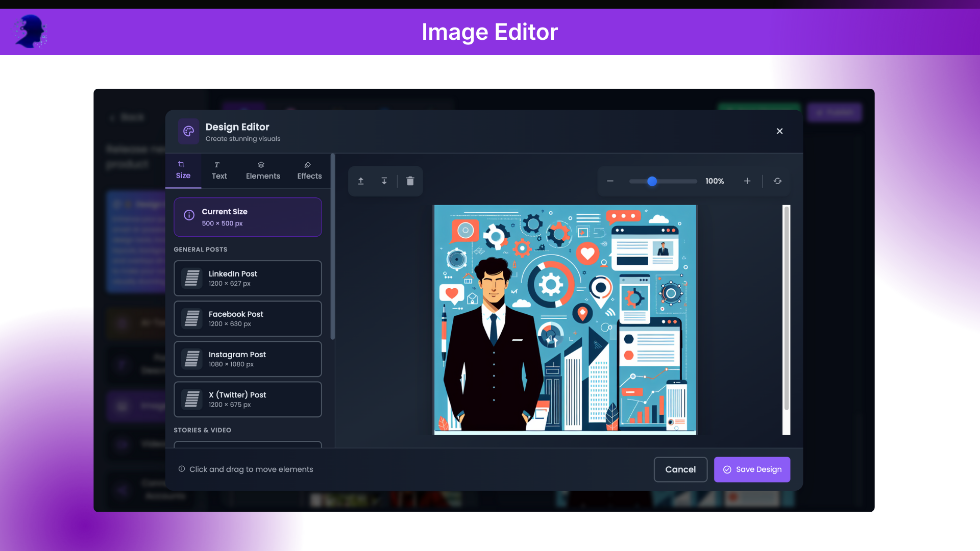Select the Size tab
Image resolution: width=980 pixels, height=551 pixels.
[183, 170]
